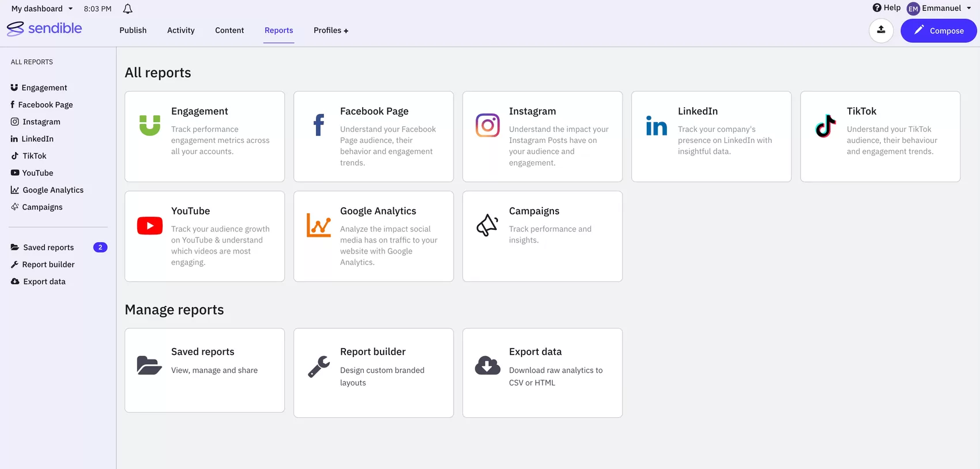
Task: Click the Instagram camera icon card
Action: point(488,125)
